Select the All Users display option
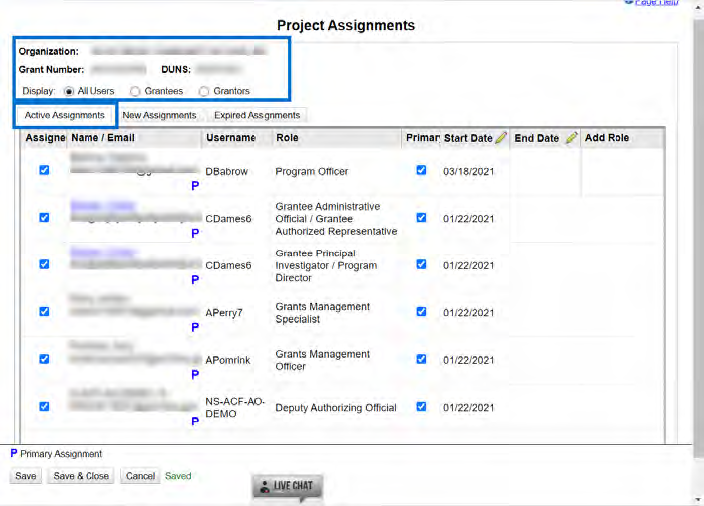 (69, 91)
